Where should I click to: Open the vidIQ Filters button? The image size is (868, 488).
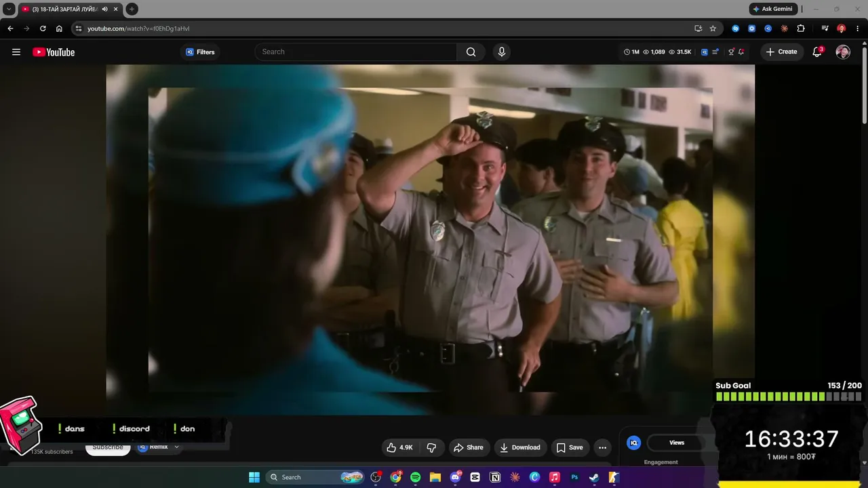[x=200, y=52]
